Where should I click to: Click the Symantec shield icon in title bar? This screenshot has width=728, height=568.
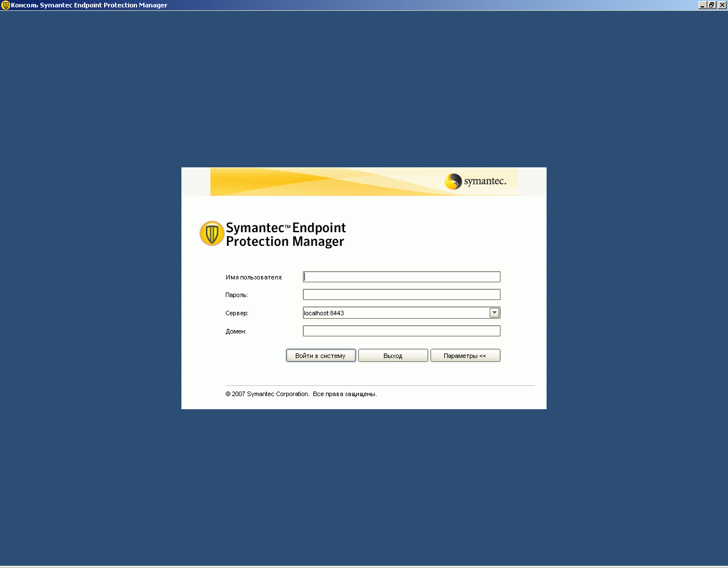[6, 5]
